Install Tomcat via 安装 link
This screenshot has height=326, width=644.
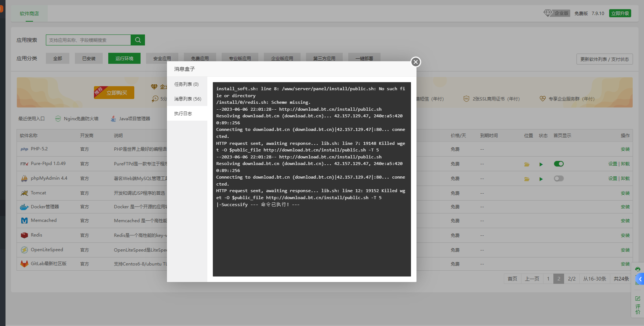pos(625,193)
